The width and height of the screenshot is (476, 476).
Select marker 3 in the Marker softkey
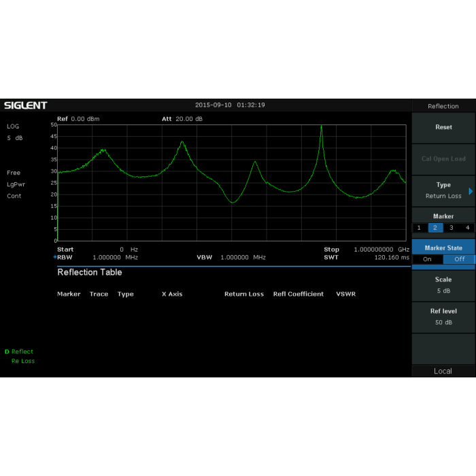(451, 228)
